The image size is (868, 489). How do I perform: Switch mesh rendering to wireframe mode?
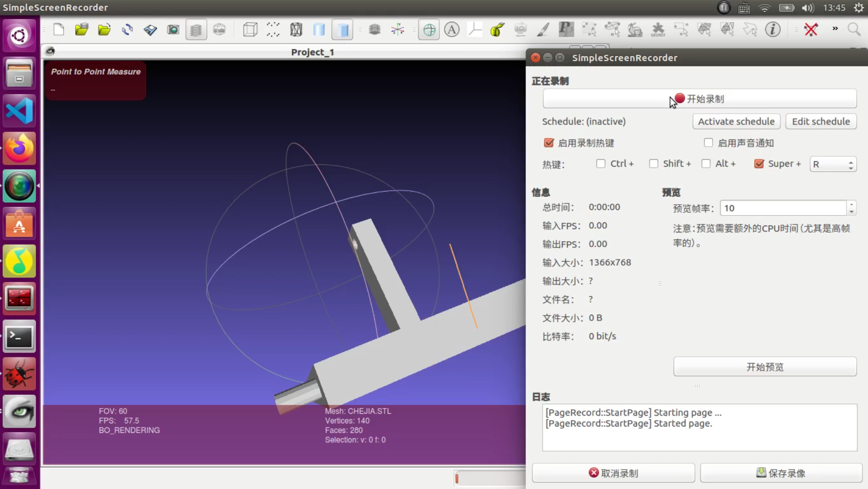coord(296,29)
